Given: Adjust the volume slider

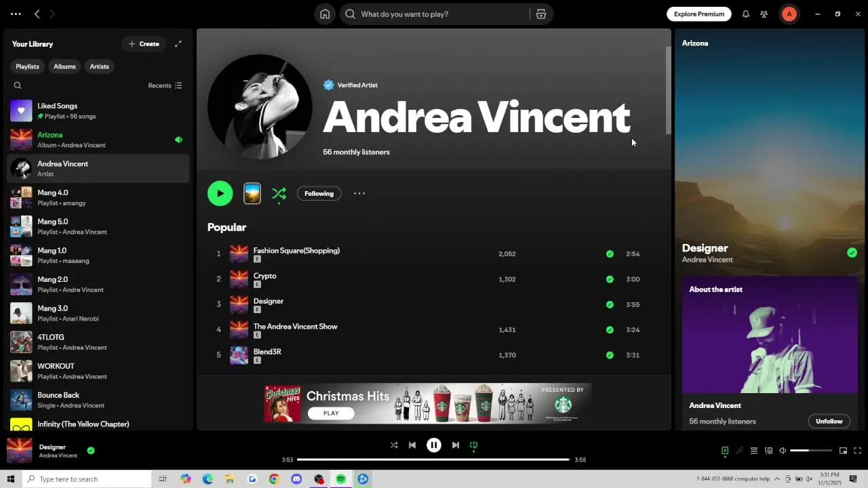Looking at the screenshot, I should (x=811, y=451).
